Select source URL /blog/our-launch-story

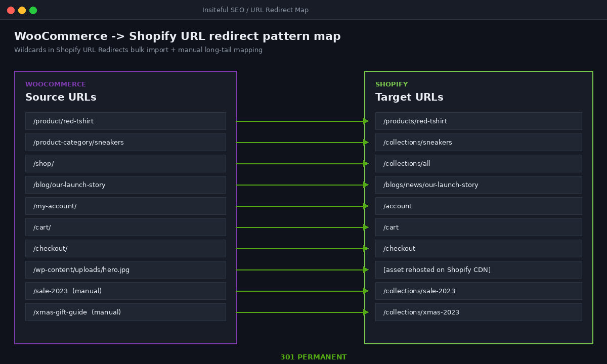125,185
